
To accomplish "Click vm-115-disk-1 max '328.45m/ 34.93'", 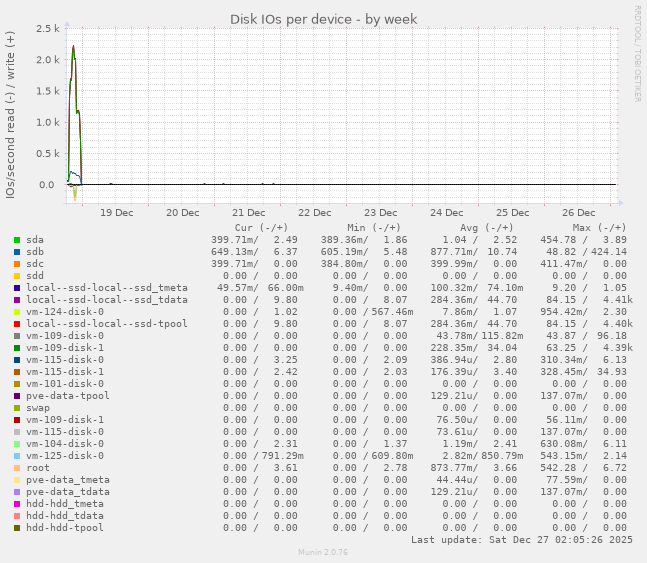I will 583,371.
